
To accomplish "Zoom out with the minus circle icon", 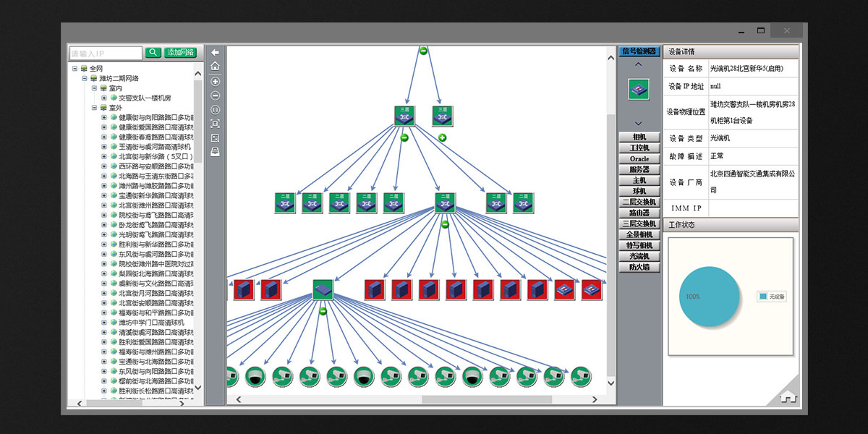I will 215,95.
